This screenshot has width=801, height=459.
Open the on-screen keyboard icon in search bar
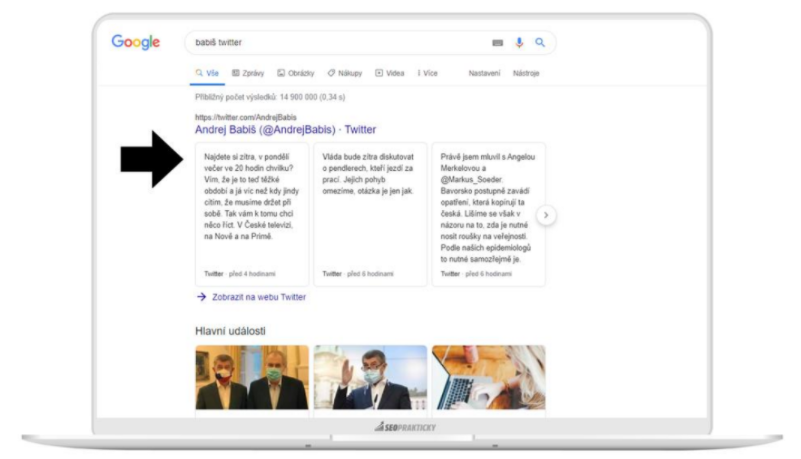pyautogui.click(x=497, y=43)
